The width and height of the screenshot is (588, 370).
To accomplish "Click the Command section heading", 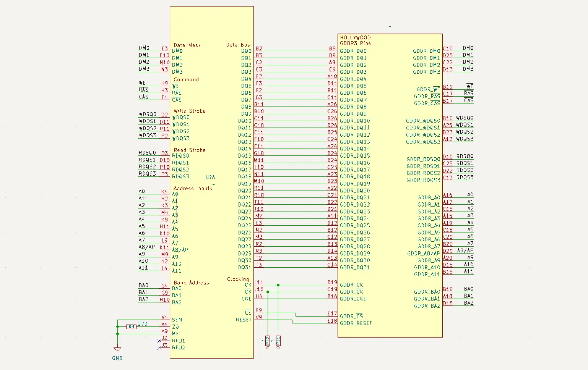I will pos(186,79).
